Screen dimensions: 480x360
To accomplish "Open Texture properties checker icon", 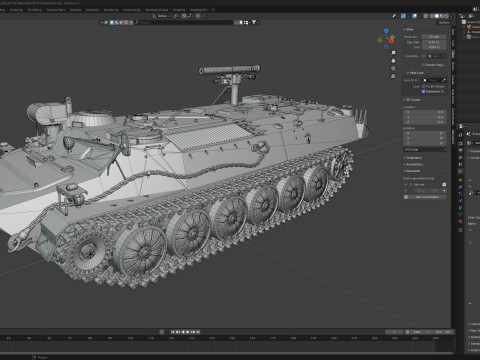I will (461, 230).
